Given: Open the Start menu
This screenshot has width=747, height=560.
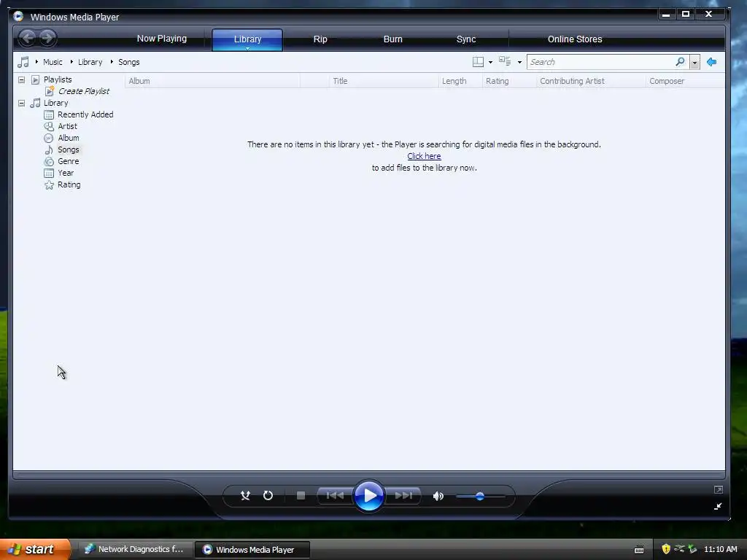Looking at the screenshot, I should point(34,549).
